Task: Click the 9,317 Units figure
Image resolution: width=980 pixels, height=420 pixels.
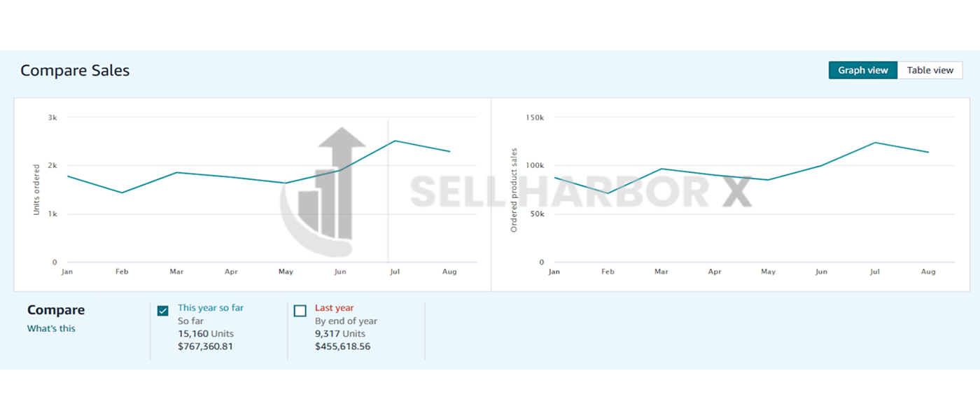Action: click(342, 334)
